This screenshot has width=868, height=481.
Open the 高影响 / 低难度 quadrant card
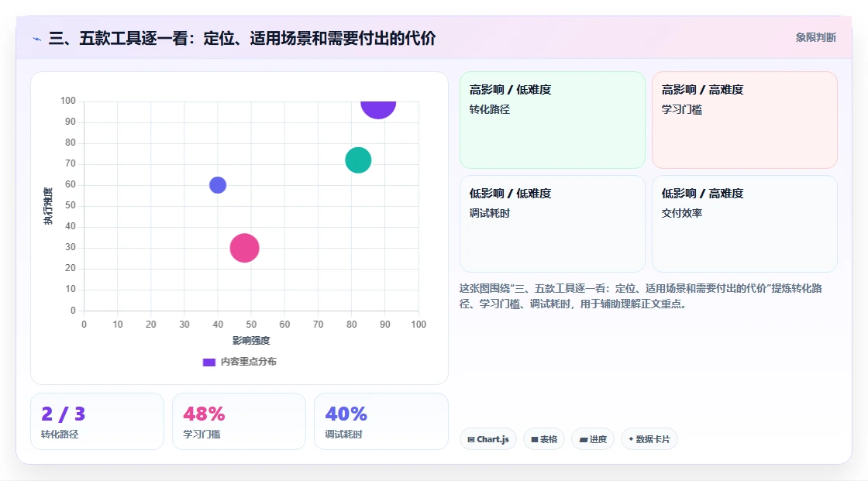click(553, 119)
